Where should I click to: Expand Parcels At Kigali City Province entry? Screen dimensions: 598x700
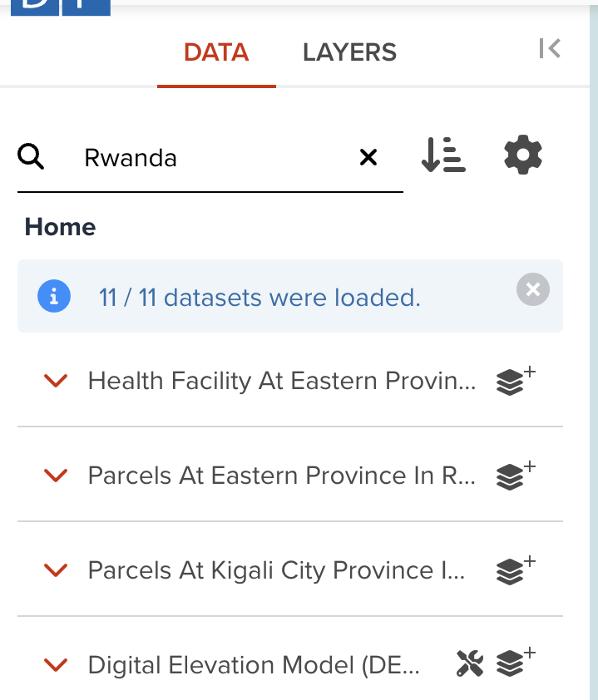point(56,570)
